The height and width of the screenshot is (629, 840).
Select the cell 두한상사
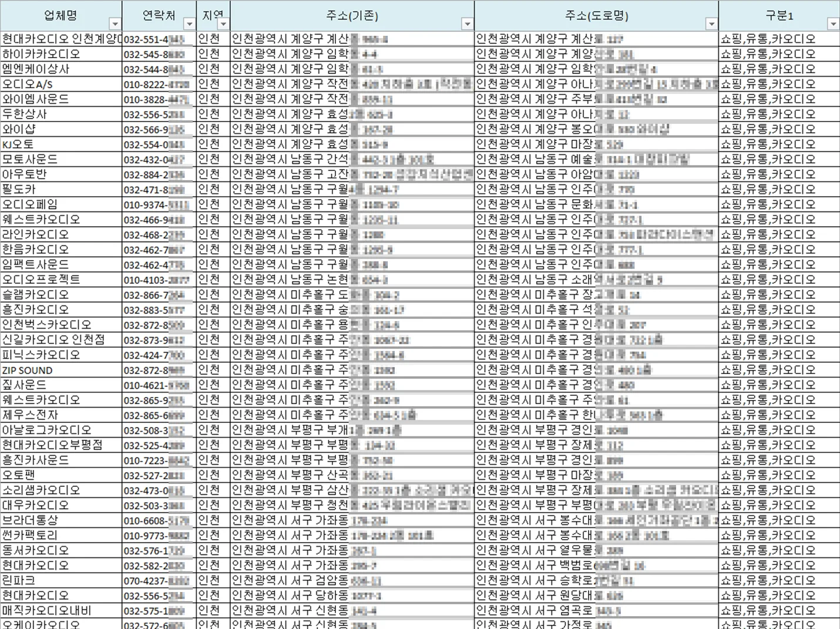pos(61,115)
